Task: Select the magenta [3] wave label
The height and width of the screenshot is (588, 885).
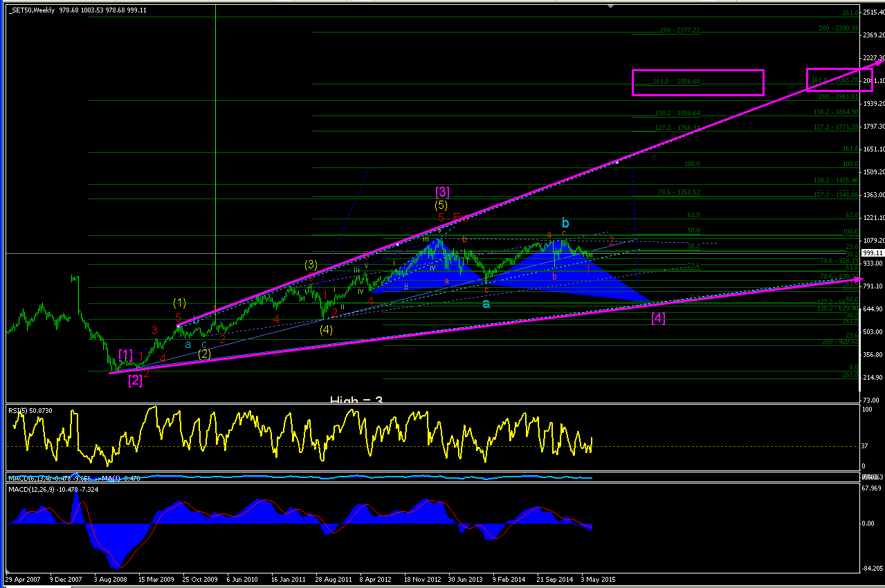Action: (x=443, y=191)
